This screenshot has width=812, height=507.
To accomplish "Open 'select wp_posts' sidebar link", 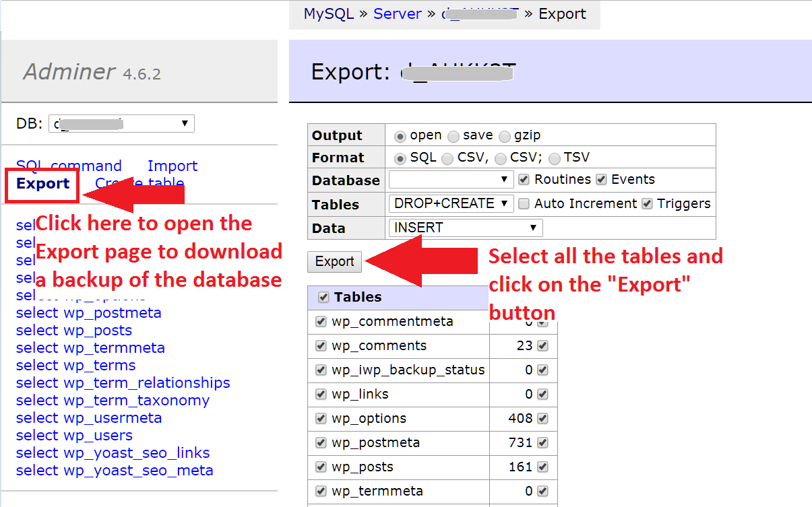I will (74, 331).
